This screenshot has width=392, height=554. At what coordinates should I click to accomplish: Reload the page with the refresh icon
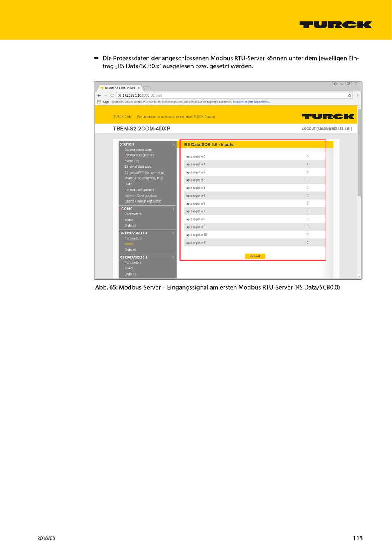click(x=112, y=95)
